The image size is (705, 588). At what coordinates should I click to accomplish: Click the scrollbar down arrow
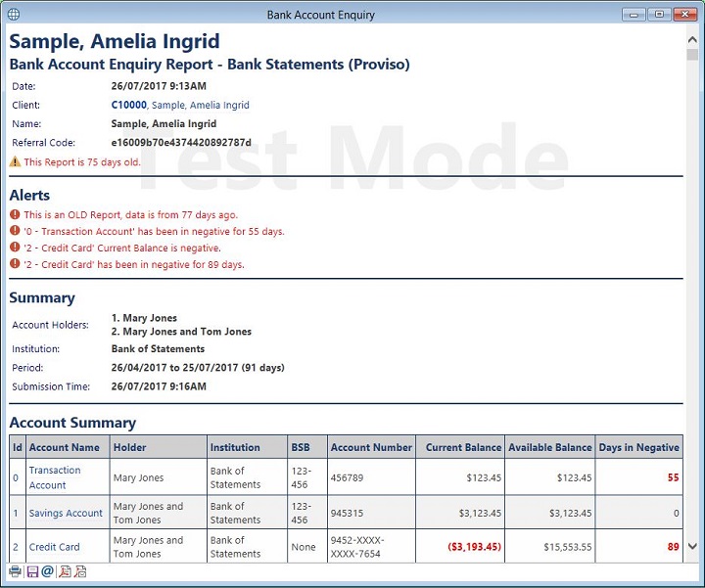[692, 547]
